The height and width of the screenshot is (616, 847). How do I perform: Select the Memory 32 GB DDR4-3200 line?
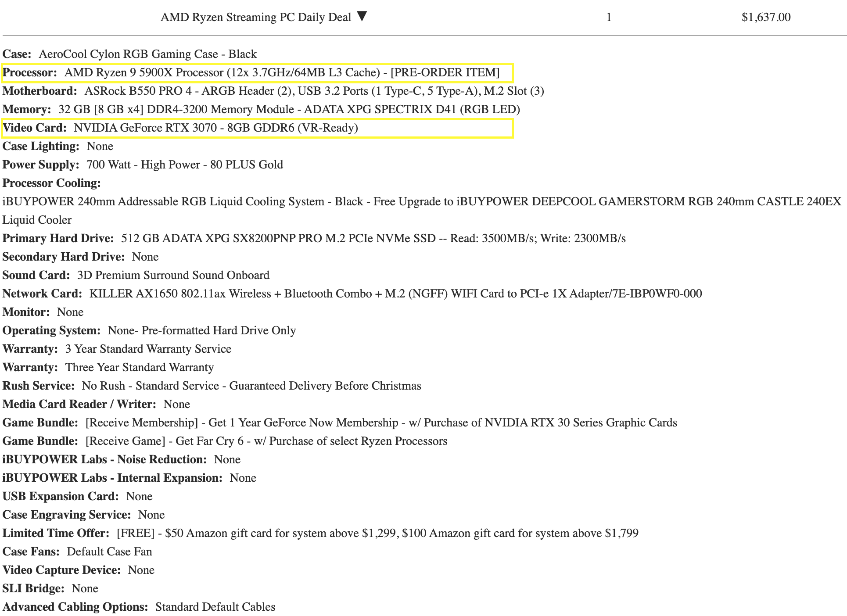pyautogui.click(x=261, y=110)
